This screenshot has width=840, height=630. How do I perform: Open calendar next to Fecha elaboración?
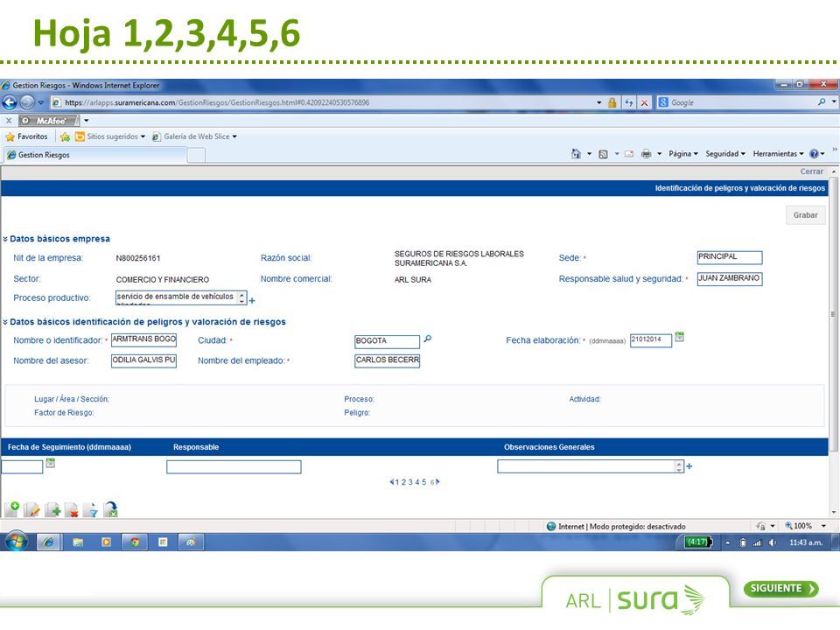[679, 337]
